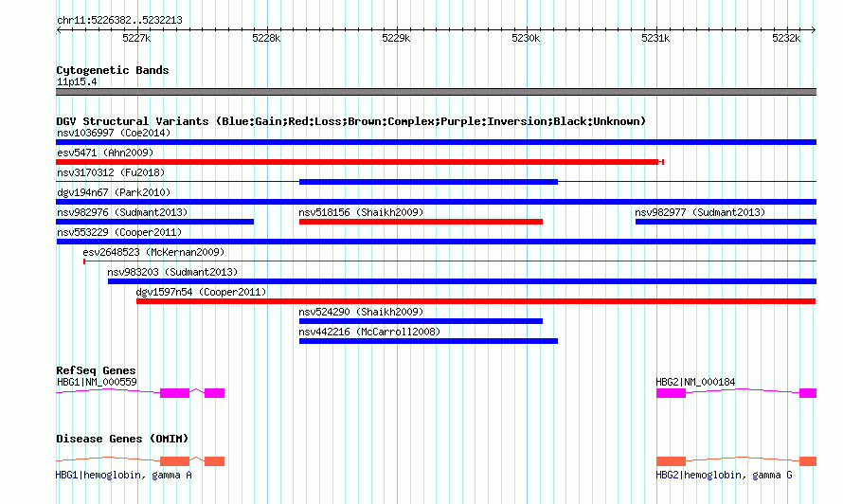The width and height of the screenshot is (843, 504).
Task: Click the nsv982976 (Sudmant2013) blue bar
Action: 154,222
